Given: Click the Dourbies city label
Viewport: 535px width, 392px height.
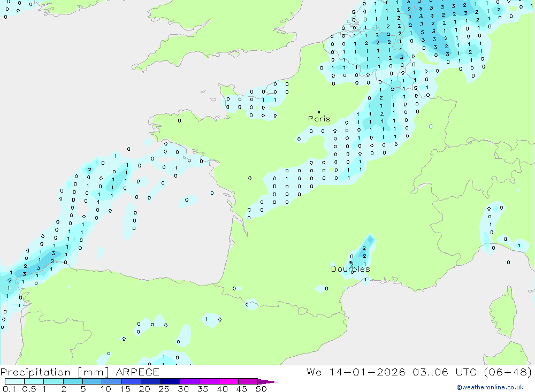Looking at the screenshot, I should pyautogui.click(x=350, y=269).
